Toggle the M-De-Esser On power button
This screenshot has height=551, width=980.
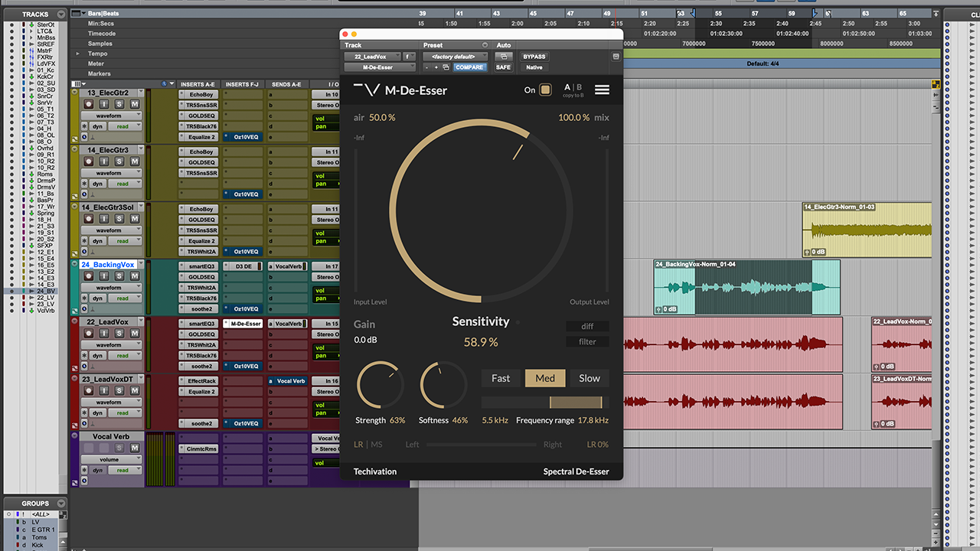tap(546, 90)
